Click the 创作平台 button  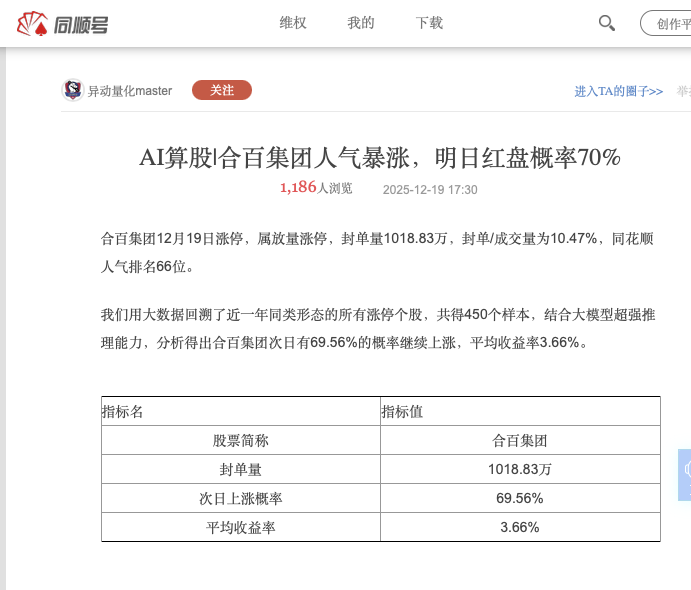666,23
